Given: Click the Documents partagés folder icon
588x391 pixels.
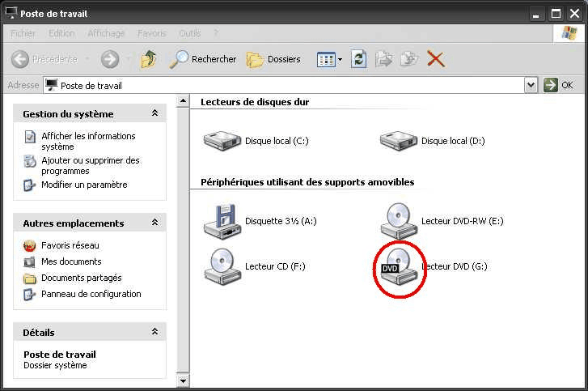Looking at the screenshot, I should coord(30,278).
